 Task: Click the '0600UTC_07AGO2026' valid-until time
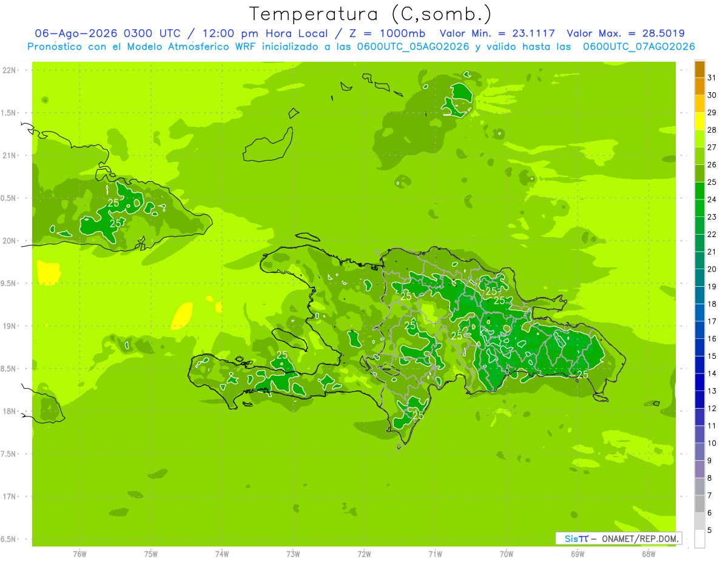point(639,47)
